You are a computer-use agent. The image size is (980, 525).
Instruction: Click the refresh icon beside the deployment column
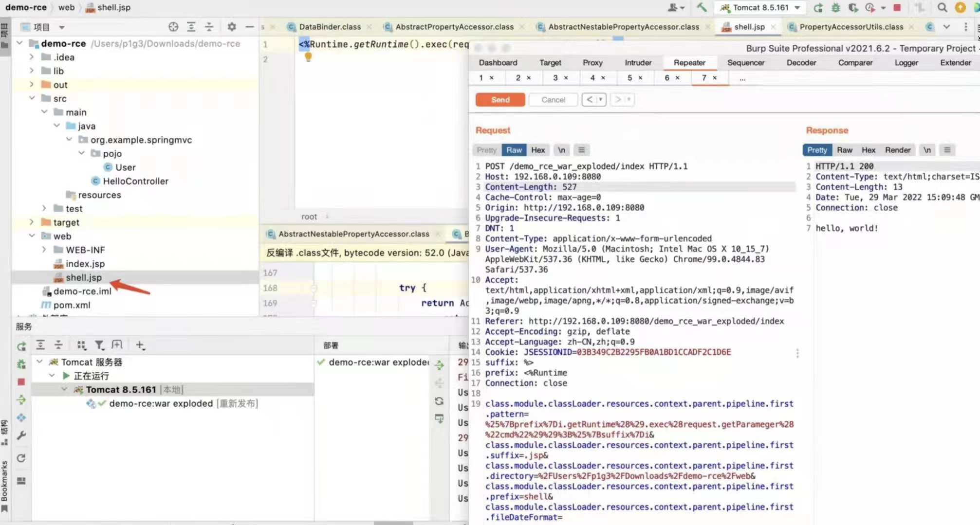tap(439, 401)
